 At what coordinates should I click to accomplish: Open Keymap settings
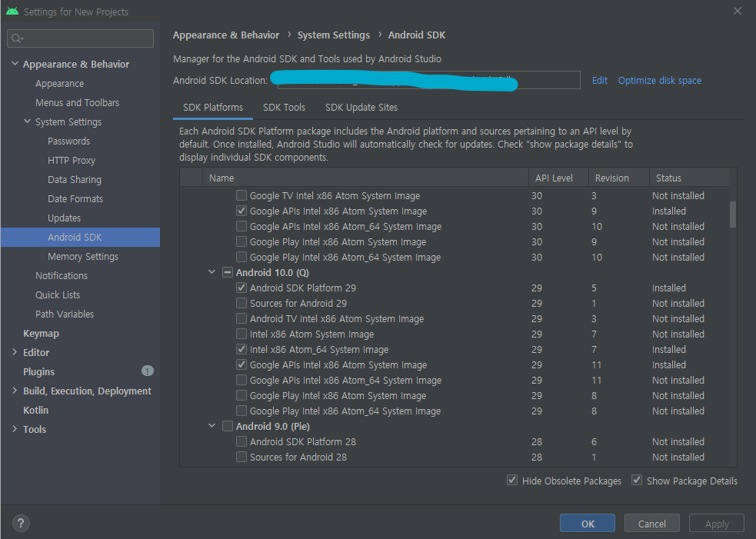(x=41, y=333)
